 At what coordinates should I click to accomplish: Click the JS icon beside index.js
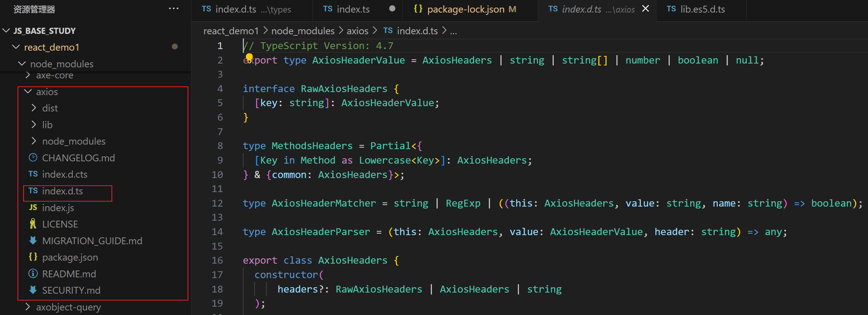pos(33,207)
